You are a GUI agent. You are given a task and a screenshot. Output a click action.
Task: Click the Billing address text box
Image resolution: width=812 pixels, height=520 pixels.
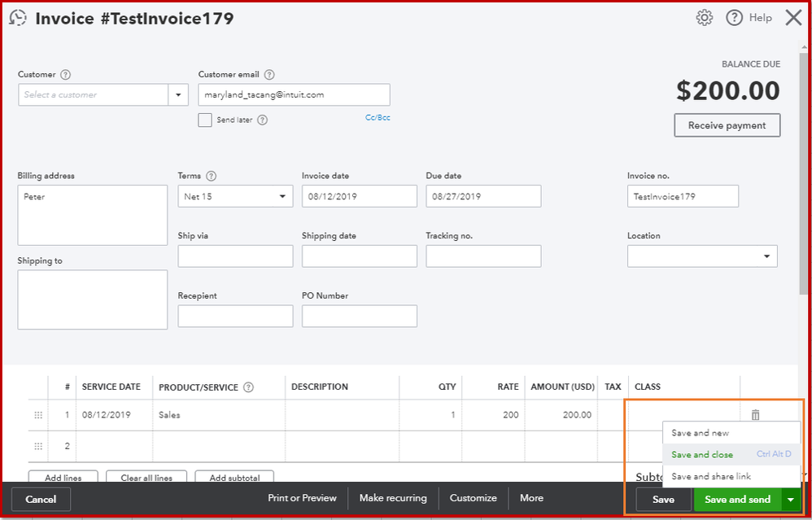[x=93, y=215]
